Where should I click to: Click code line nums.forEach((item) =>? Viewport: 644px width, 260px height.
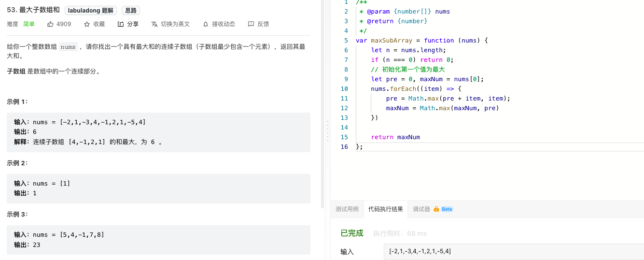(x=416, y=88)
